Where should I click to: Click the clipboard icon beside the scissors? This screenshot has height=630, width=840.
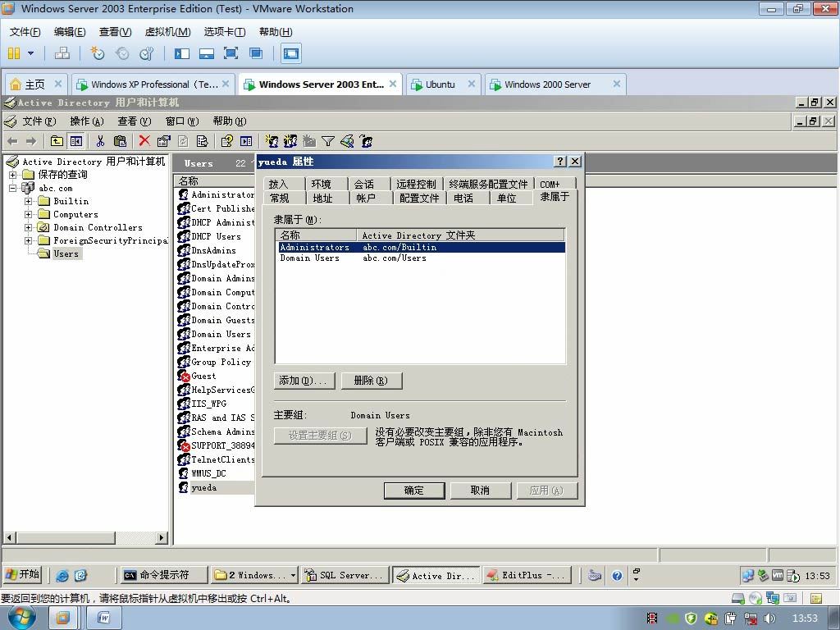(120, 141)
